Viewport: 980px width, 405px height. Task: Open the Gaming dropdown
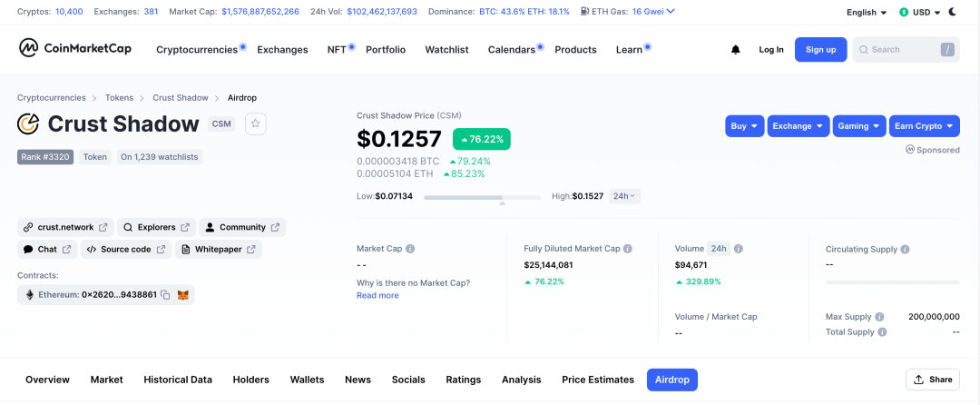859,125
